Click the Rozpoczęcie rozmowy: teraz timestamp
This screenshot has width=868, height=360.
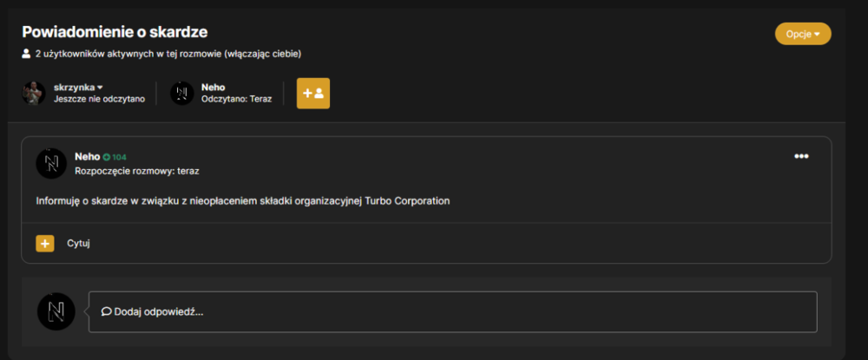click(137, 171)
